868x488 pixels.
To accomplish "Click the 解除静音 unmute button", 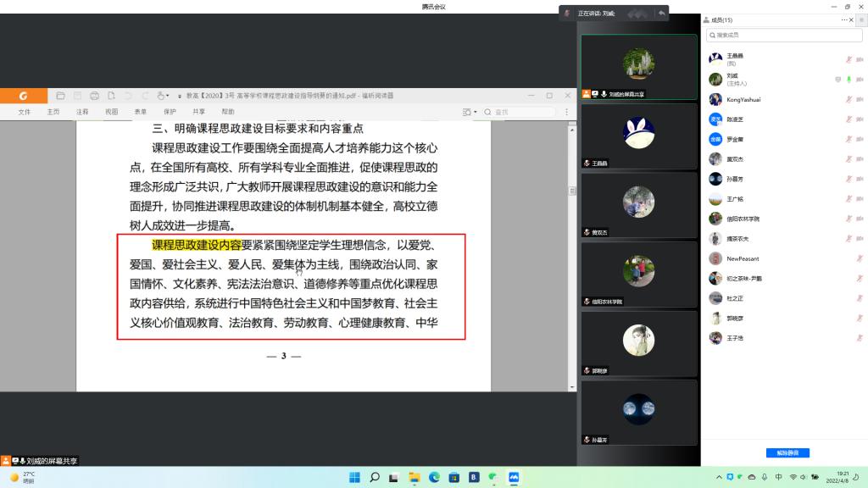I will click(787, 452).
